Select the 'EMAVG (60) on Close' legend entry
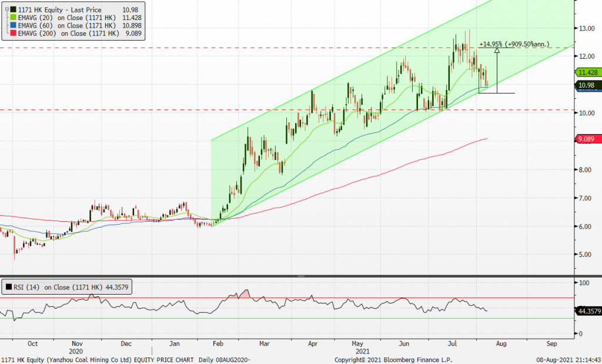 [67, 26]
